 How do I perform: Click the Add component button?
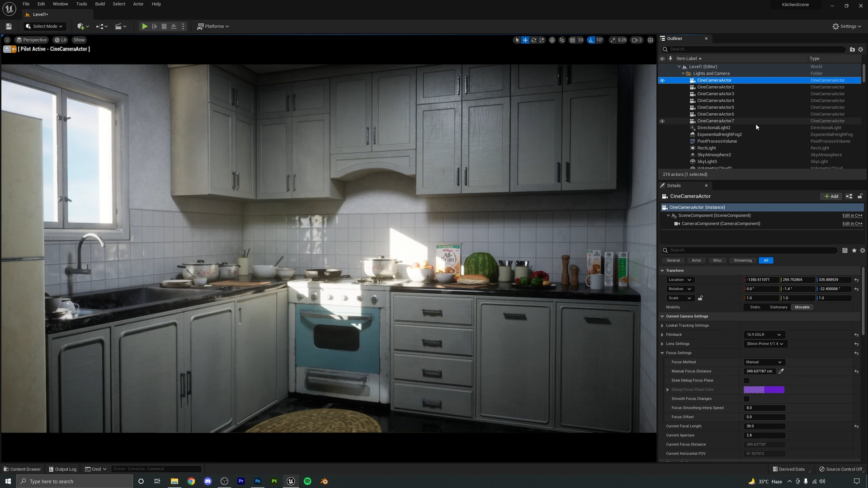coord(831,197)
